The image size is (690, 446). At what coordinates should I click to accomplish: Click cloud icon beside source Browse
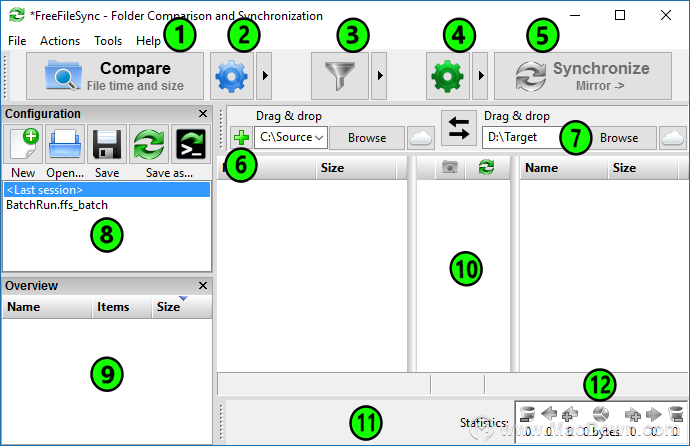[421, 138]
